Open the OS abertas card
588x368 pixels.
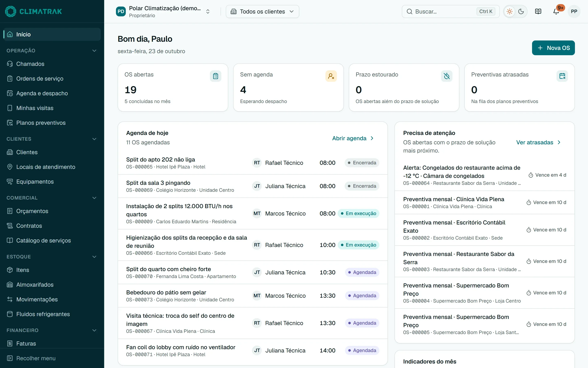tap(173, 88)
